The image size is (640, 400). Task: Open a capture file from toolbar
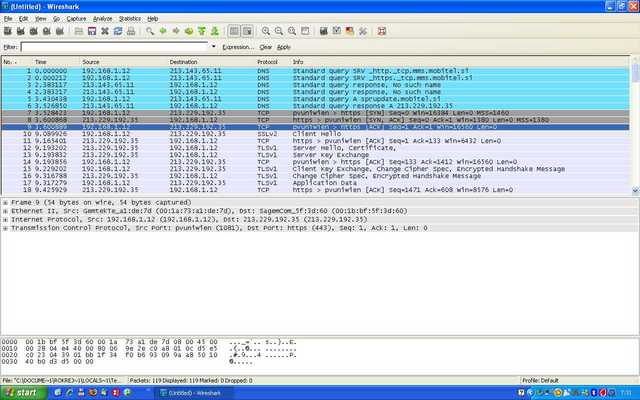tap(79, 31)
